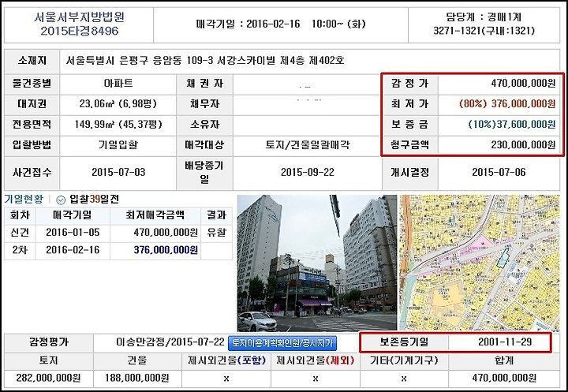This screenshot has width=568, height=392.
Task: Click the 배당종기일 label
Action: pos(204,172)
